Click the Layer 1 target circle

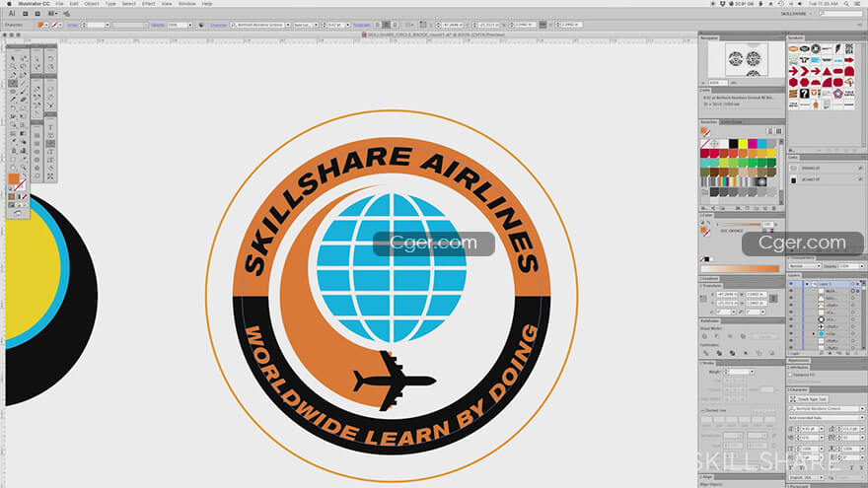click(853, 284)
